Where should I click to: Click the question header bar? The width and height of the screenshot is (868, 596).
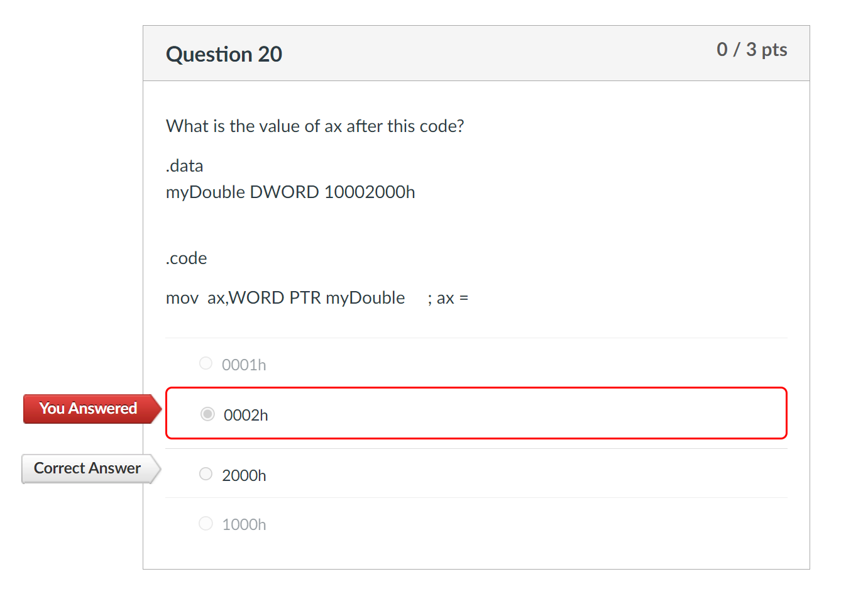(476, 53)
